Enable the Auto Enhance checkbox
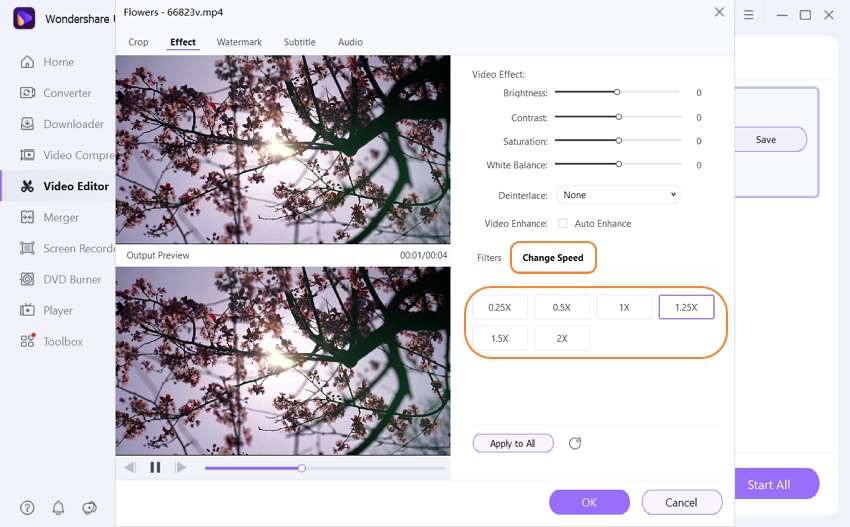The height and width of the screenshot is (527, 850). [x=563, y=223]
